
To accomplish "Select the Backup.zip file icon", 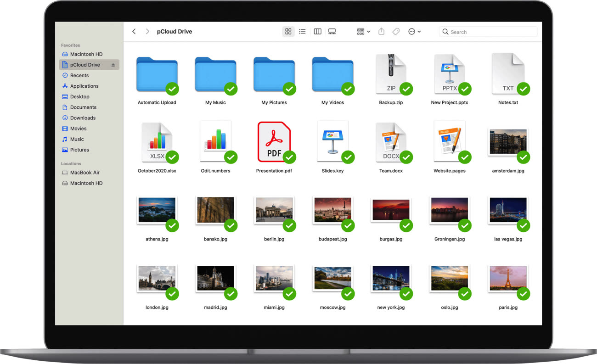I will tap(391, 74).
